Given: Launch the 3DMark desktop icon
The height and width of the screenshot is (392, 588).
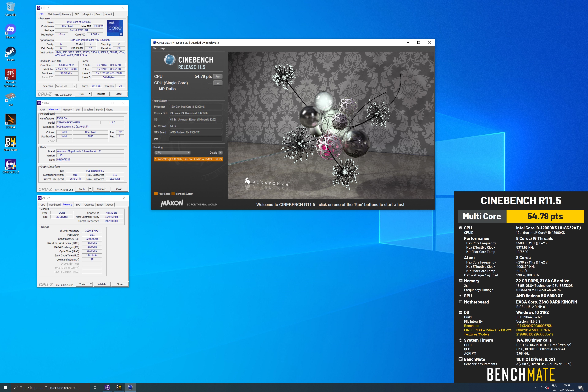Looking at the screenshot, I should [11, 121].
